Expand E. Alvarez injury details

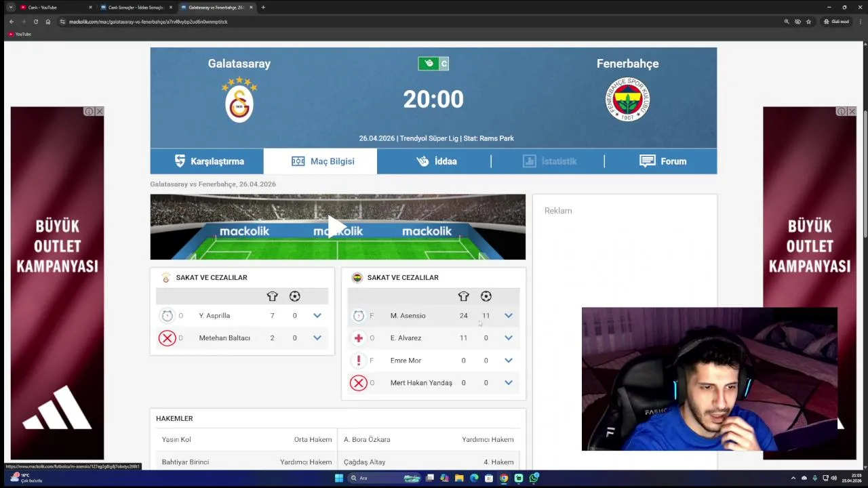pyautogui.click(x=509, y=338)
